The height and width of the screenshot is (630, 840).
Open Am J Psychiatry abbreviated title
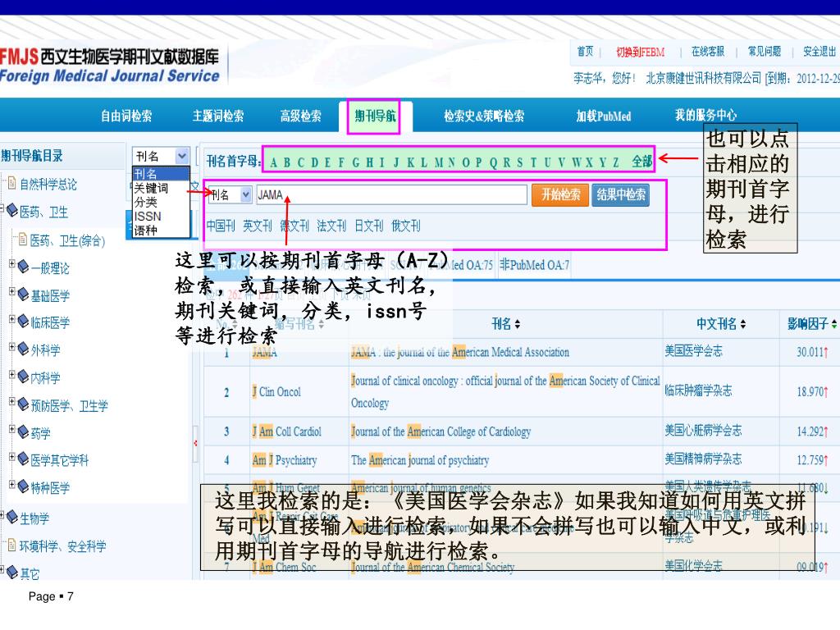coord(285,459)
